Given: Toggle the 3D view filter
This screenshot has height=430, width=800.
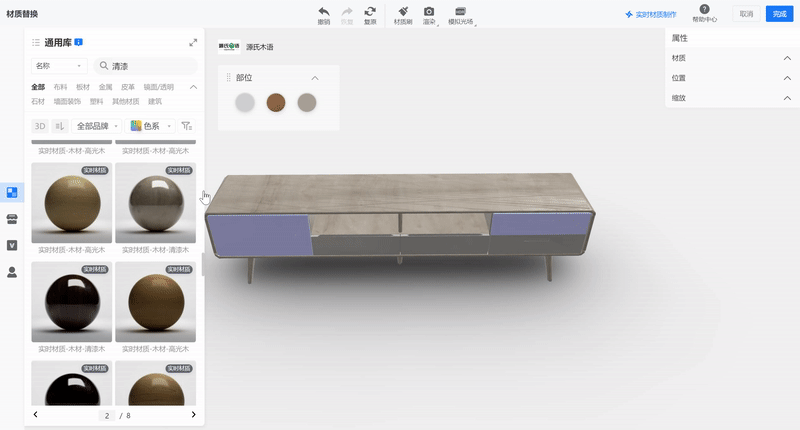Looking at the screenshot, I should click(40, 126).
